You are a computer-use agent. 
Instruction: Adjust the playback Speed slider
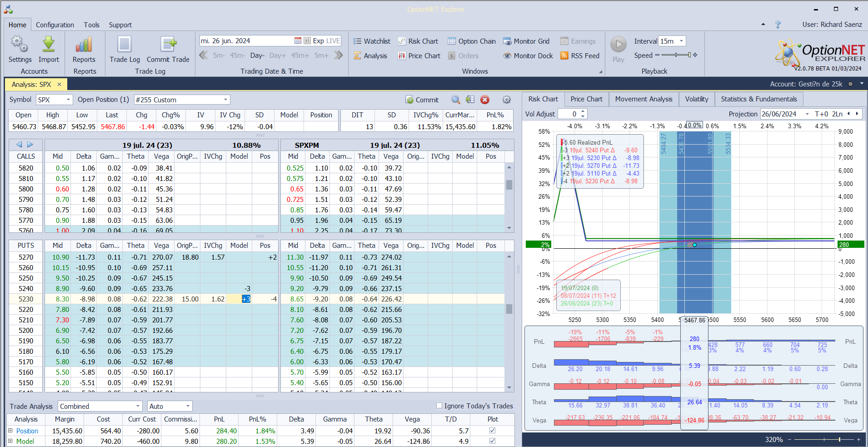click(676, 55)
